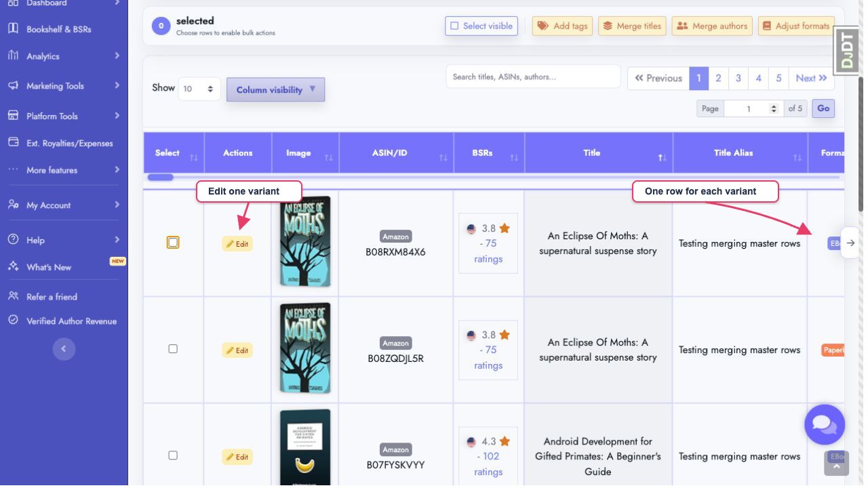Go to page 3
The image size is (868, 488).
(x=738, y=78)
